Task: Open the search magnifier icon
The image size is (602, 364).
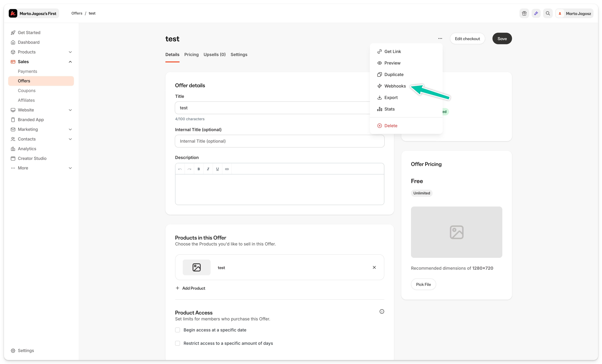Action: [x=548, y=13]
